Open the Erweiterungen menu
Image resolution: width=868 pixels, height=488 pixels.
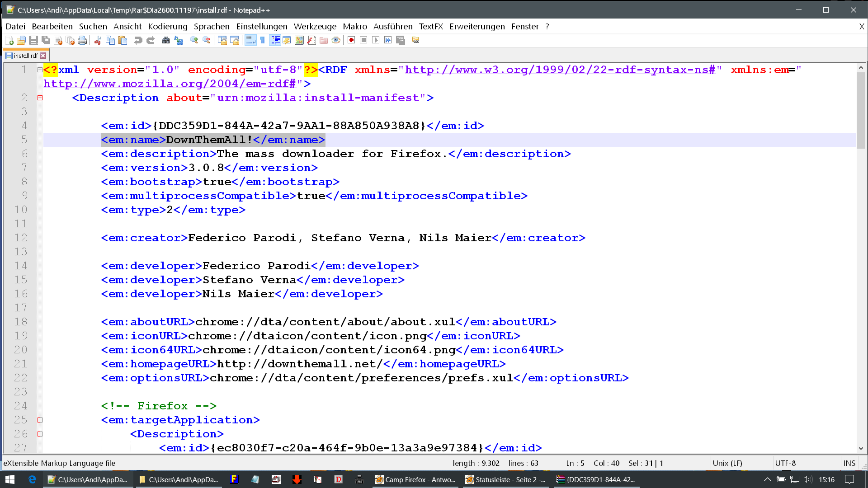(477, 26)
